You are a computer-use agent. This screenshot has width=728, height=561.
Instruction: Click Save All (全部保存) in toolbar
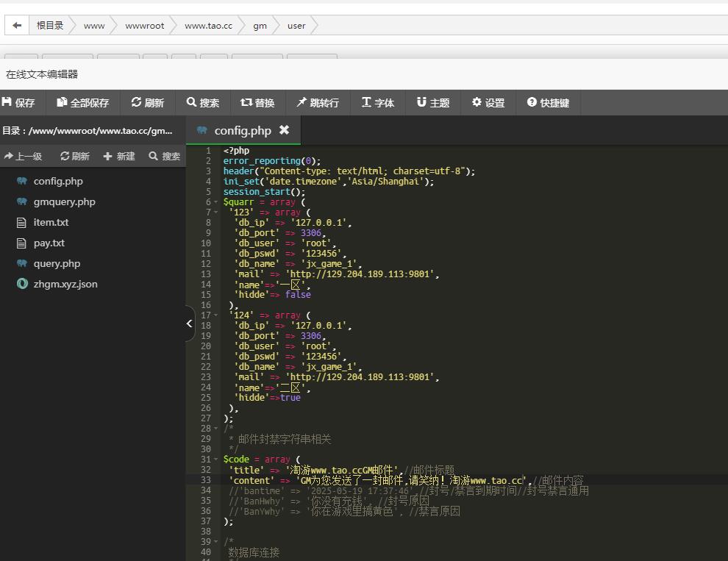pyautogui.click(x=83, y=103)
